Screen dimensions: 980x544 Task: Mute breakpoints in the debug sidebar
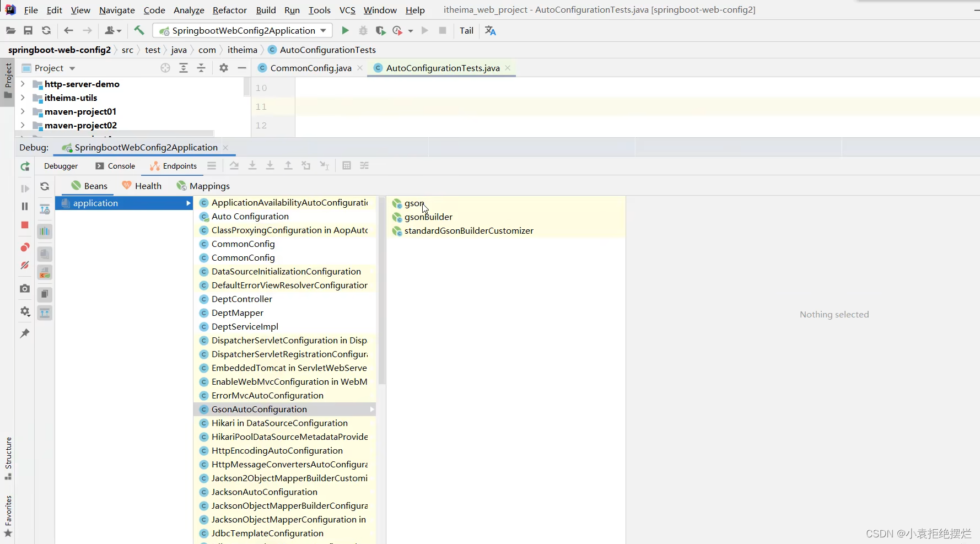click(x=25, y=266)
